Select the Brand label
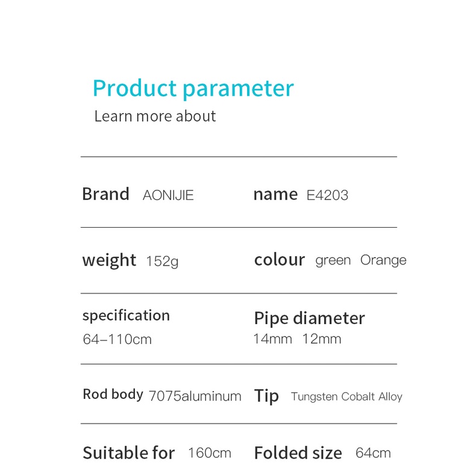Screen dimensions: 476x476 tap(105, 194)
